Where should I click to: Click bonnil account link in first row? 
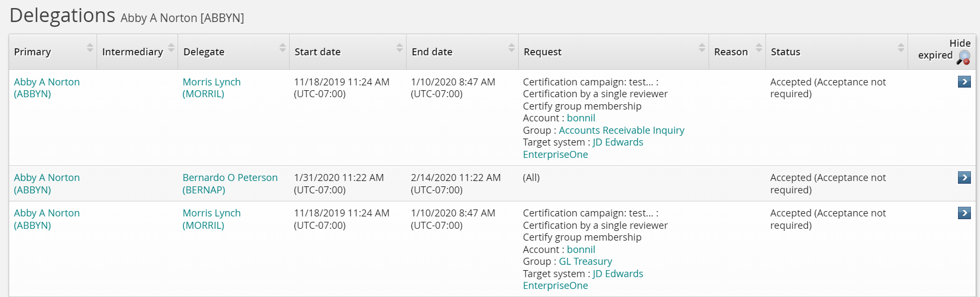tap(581, 118)
